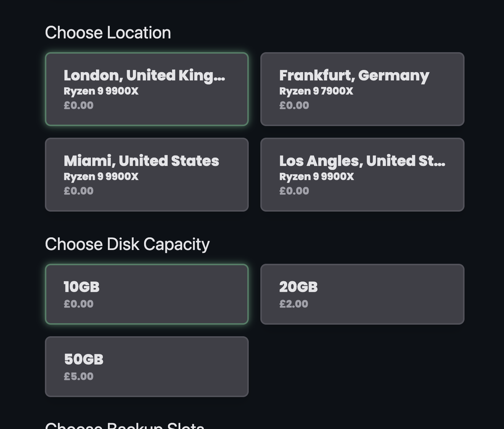Click the Ryzen 9 9900X label under Miami
The height and width of the screenshot is (429, 504).
101,177
